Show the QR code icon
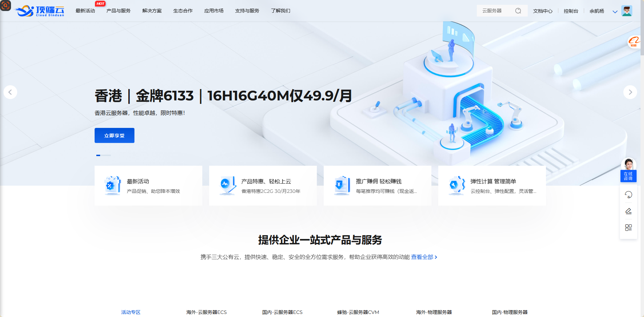 tap(628, 228)
